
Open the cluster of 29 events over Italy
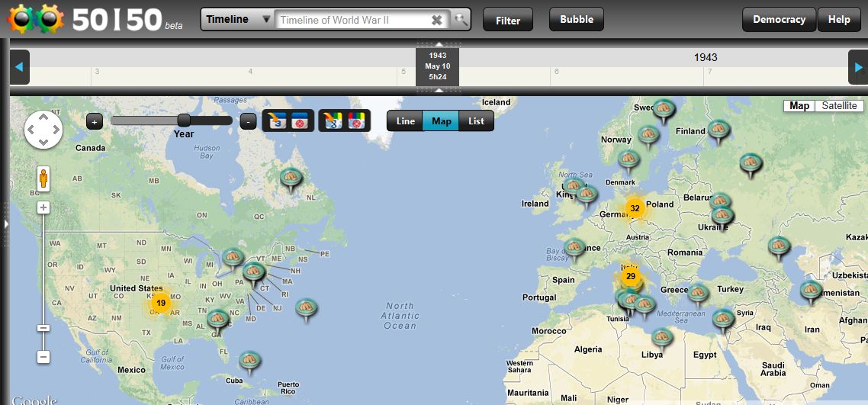click(x=631, y=276)
